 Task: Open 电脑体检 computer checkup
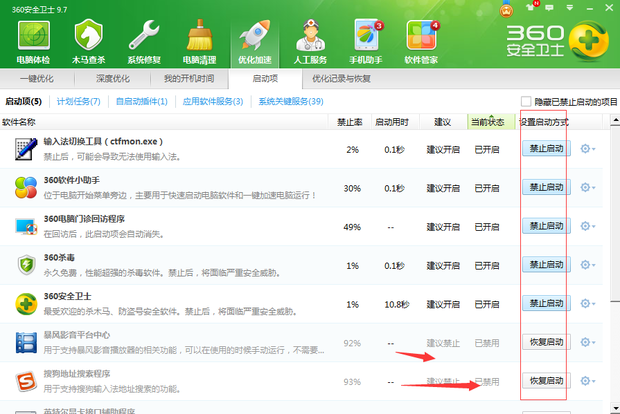coord(33,42)
